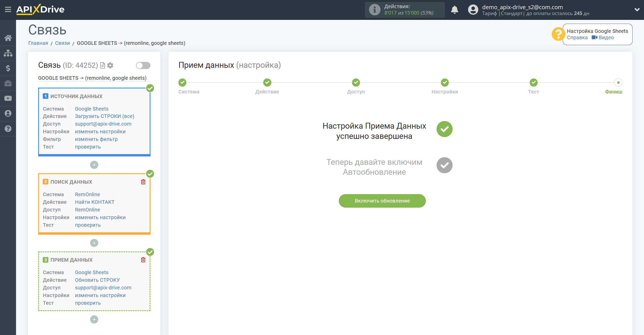Screen dimensions: 644x335
Task: Open the notifications bell
Action: pyautogui.click(x=454, y=10)
